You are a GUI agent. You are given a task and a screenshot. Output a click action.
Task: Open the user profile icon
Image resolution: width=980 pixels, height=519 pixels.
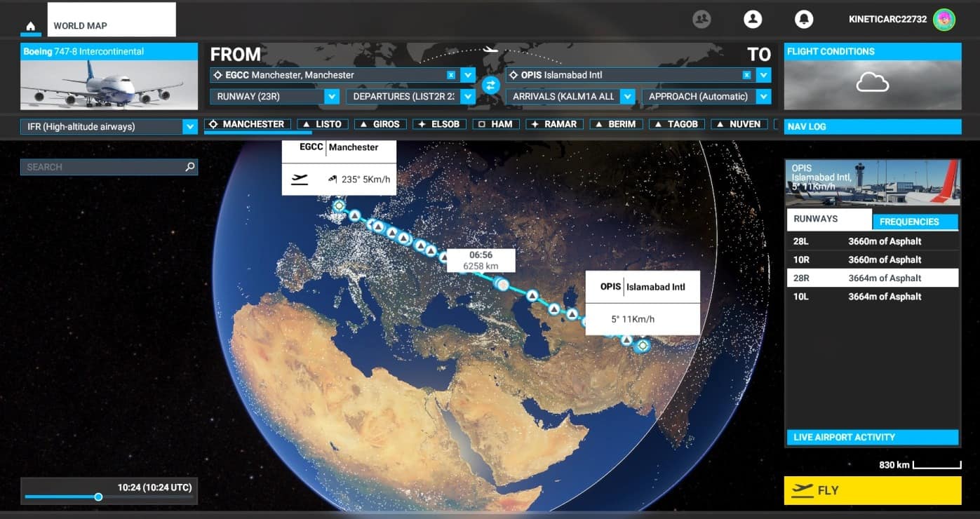point(753,20)
